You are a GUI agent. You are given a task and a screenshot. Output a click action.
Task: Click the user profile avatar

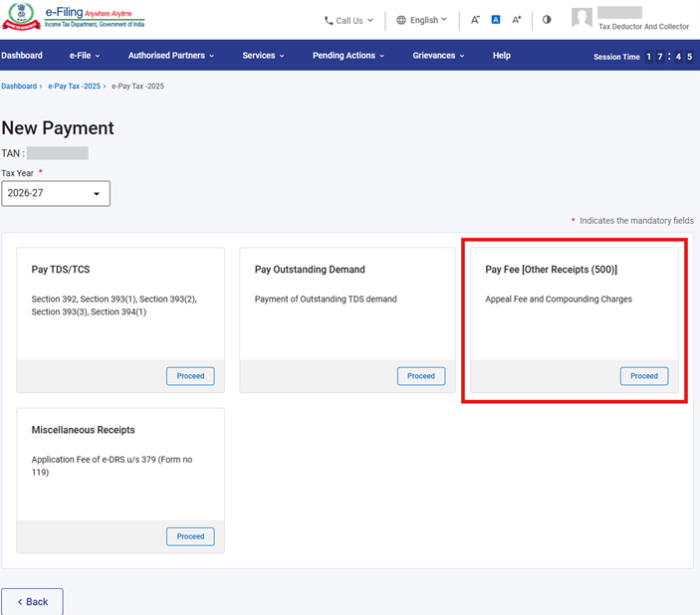click(x=583, y=19)
